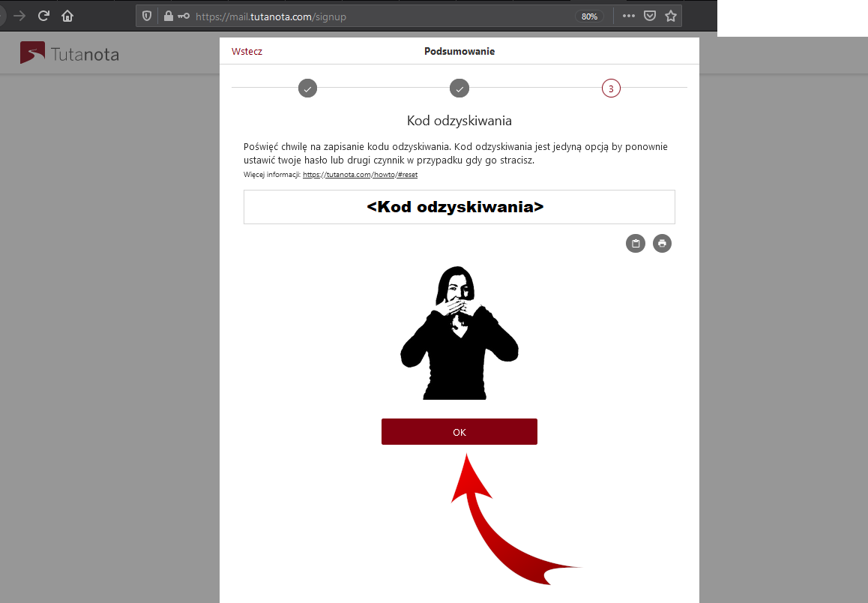Click the Kod odzyskiwania heading
This screenshot has height=603, width=868.
[x=459, y=121]
